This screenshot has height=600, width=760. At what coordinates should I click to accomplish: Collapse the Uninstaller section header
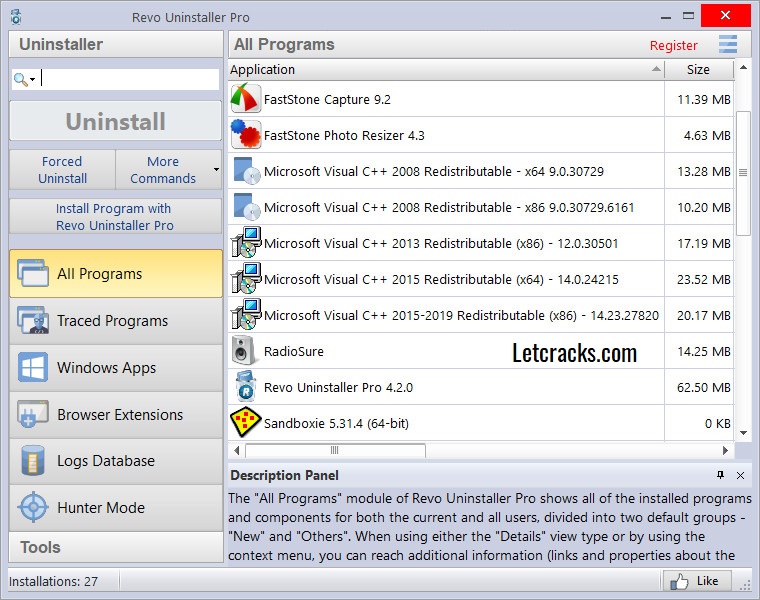pyautogui.click(x=116, y=44)
